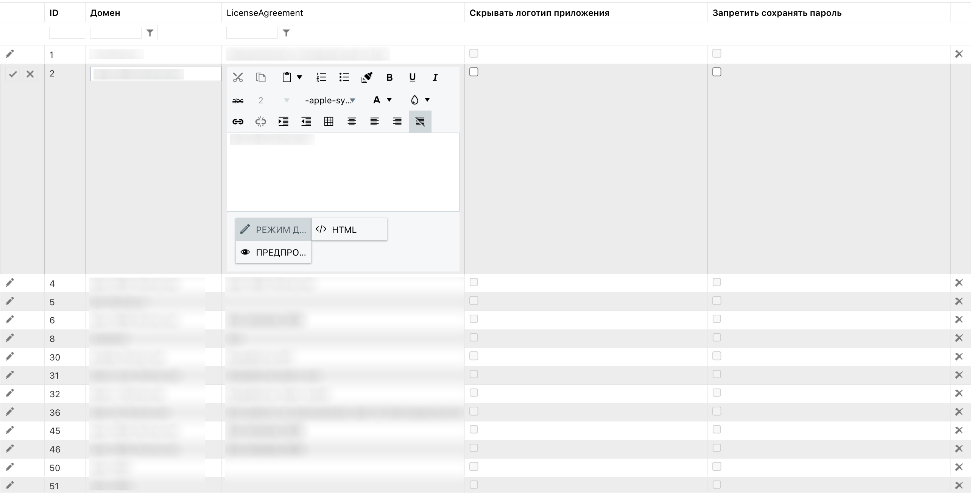The image size is (980, 493).
Task: Toggle strikethrough formatting
Action: click(238, 100)
